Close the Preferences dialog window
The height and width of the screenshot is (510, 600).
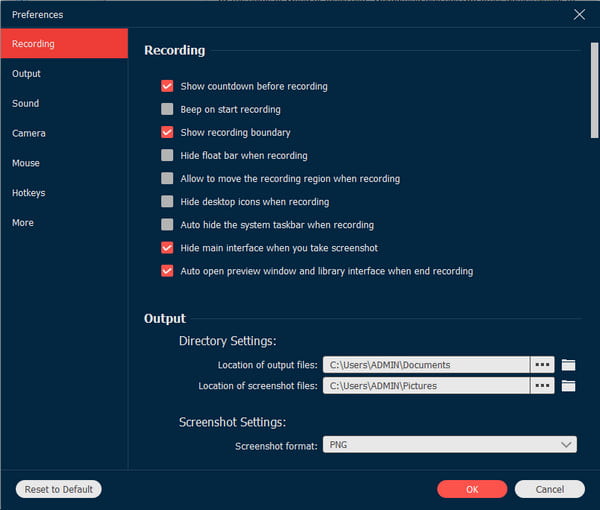point(579,14)
